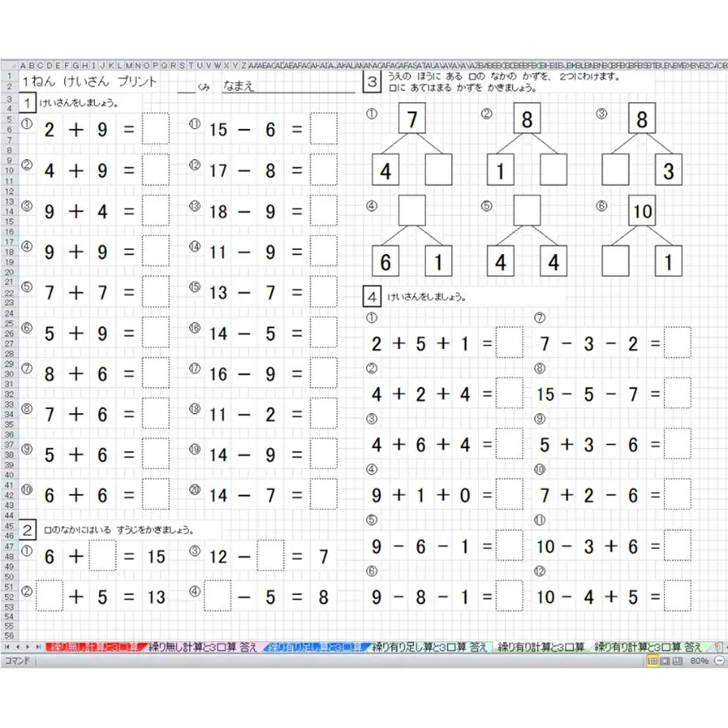Click the 'くみ' class label
The image size is (728, 728).
click(x=203, y=87)
